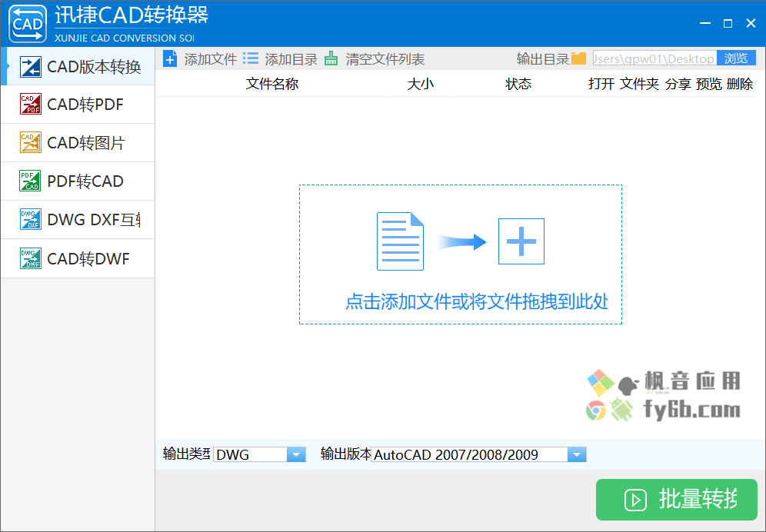This screenshot has height=532, width=766.
Task: Click the blue plus 添加文件 icon
Action: click(169, 59)
